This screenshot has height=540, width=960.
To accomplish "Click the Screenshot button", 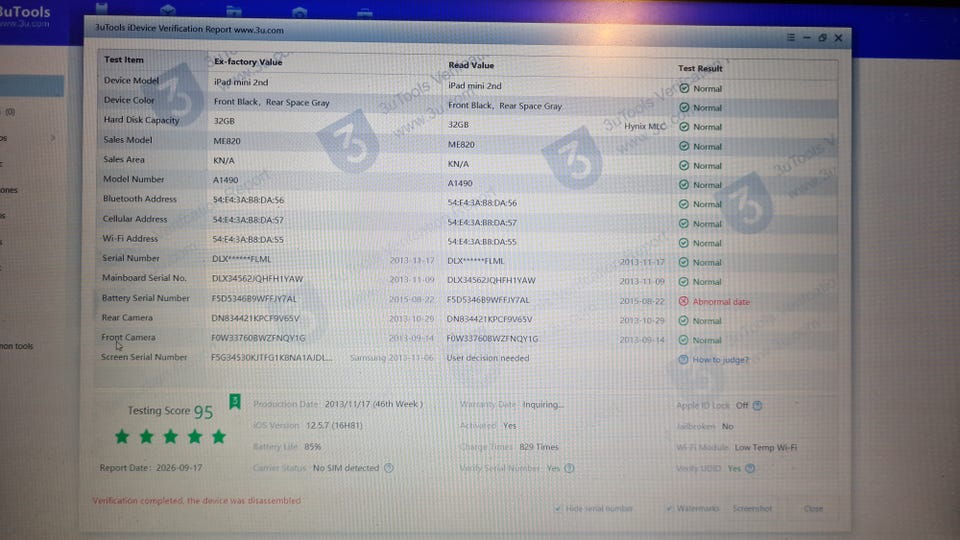I will point(752,509).
